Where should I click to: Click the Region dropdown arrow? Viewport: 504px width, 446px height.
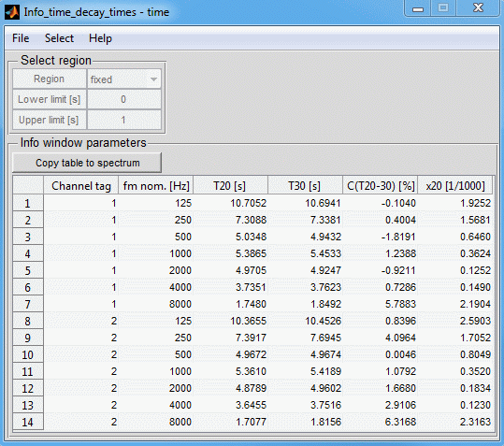pos(153,79)
